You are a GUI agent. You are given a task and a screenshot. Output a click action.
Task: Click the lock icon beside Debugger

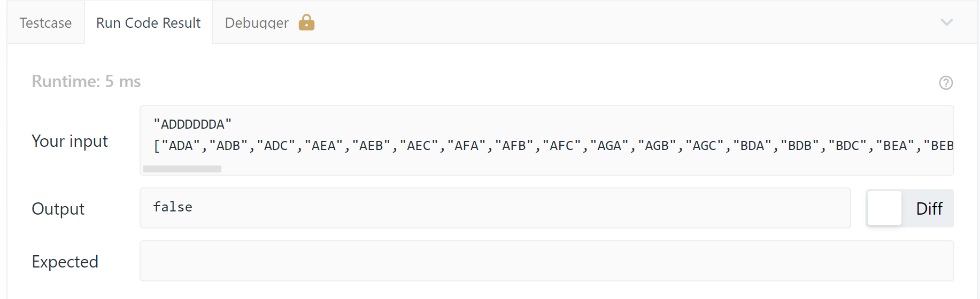(x=306, y=22)
